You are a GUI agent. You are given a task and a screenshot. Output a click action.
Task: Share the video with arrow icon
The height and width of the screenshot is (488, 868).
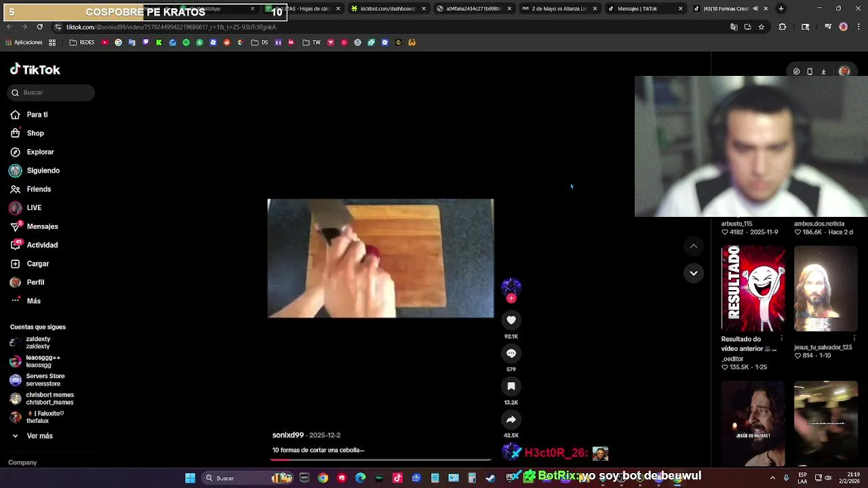tap(511, 420)
